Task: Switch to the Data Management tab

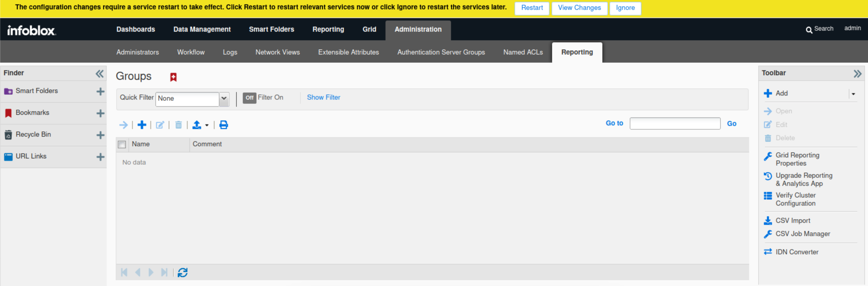Action: click(x=202, y=29)
